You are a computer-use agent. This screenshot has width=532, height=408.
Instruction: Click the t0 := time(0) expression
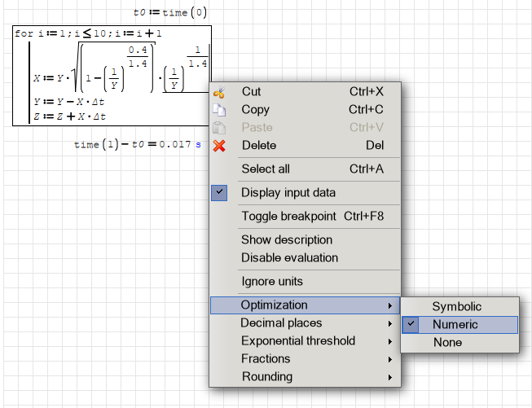click(x=169, y=12)
